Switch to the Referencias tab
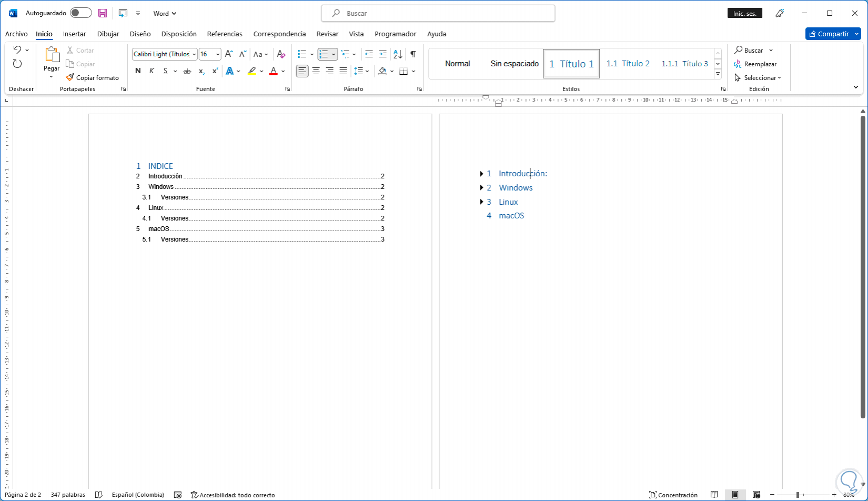Image resolution: width=868 pixels, height=501 pixels. (225, 34)
